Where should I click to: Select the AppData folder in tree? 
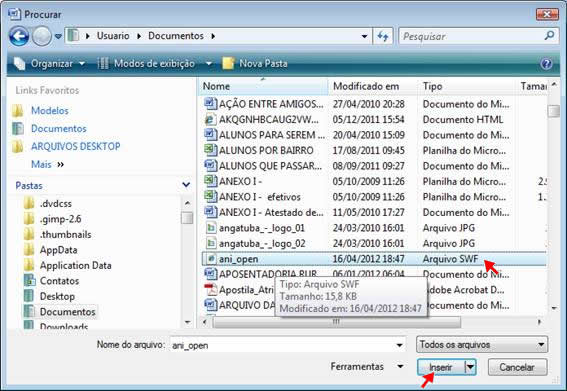point(58,250)
